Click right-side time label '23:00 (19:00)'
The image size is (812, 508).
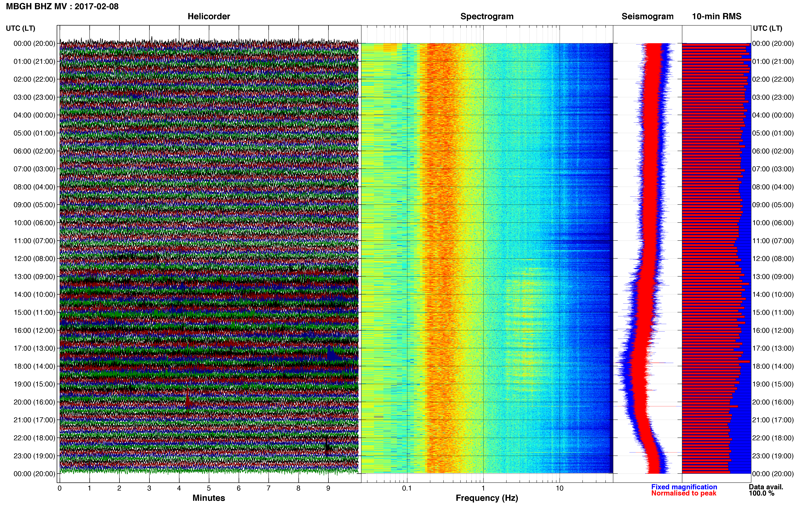(x=773, y=456)
